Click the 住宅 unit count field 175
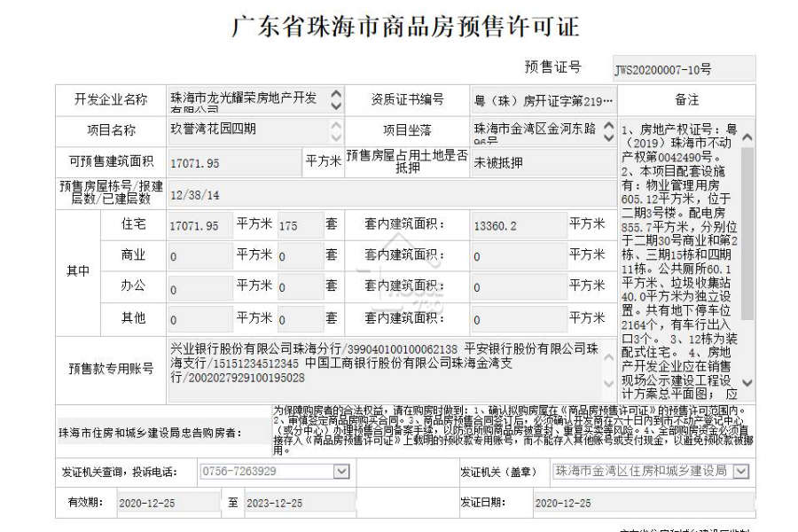Image resolution: width=798 pixels, height=532 pixels. click(301, 225)
